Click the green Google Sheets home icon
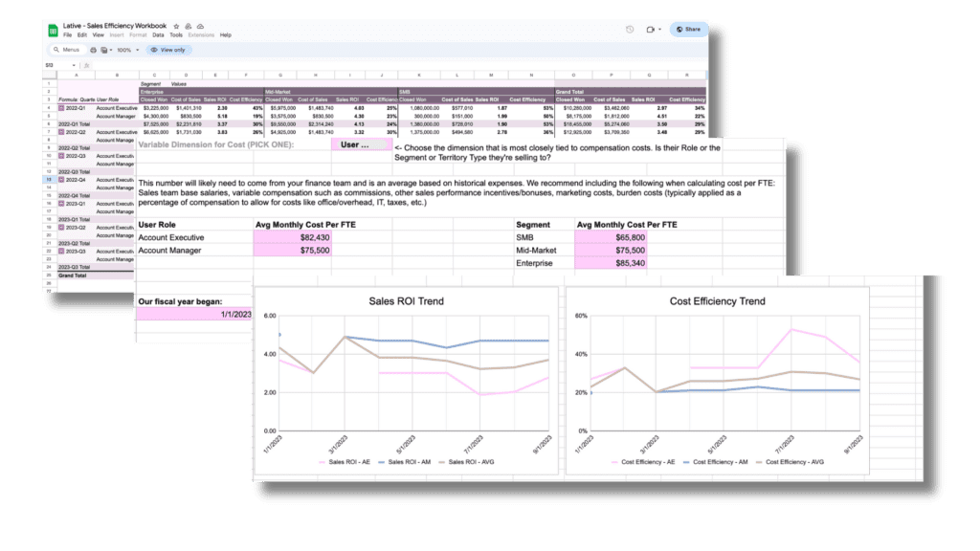980x551 pixels. pos(54,29)
